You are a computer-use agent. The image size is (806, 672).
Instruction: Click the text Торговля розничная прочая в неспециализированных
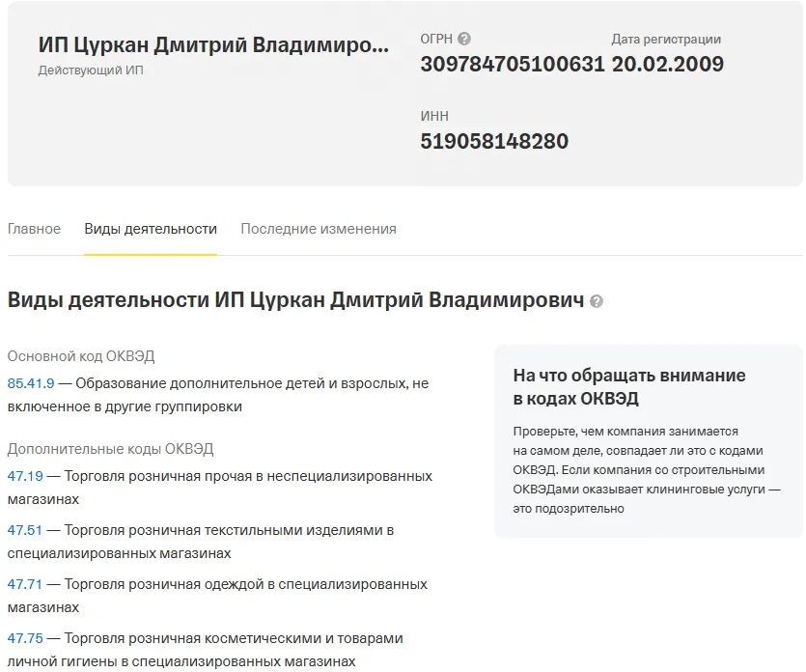(248, 476)
